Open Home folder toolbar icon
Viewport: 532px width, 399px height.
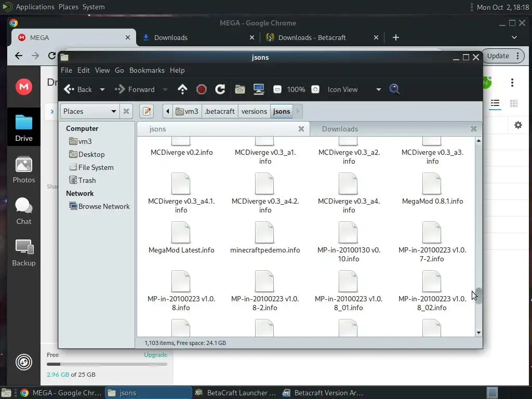(240, 89)
